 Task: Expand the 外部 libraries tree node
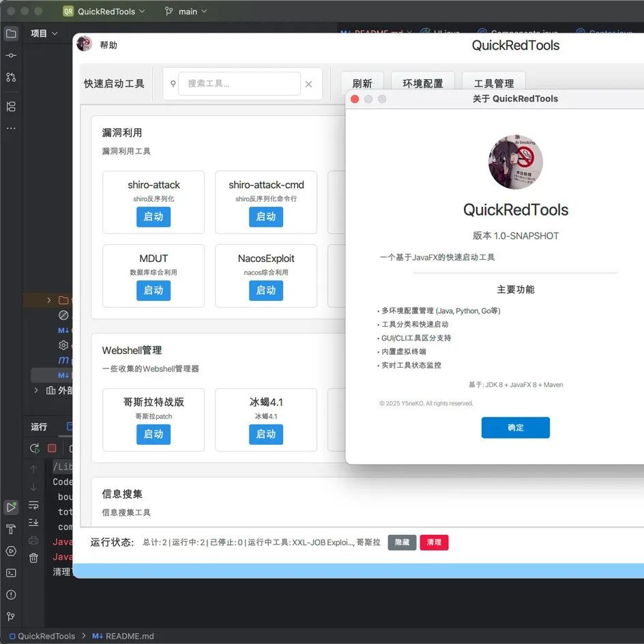tap(36, 390)
